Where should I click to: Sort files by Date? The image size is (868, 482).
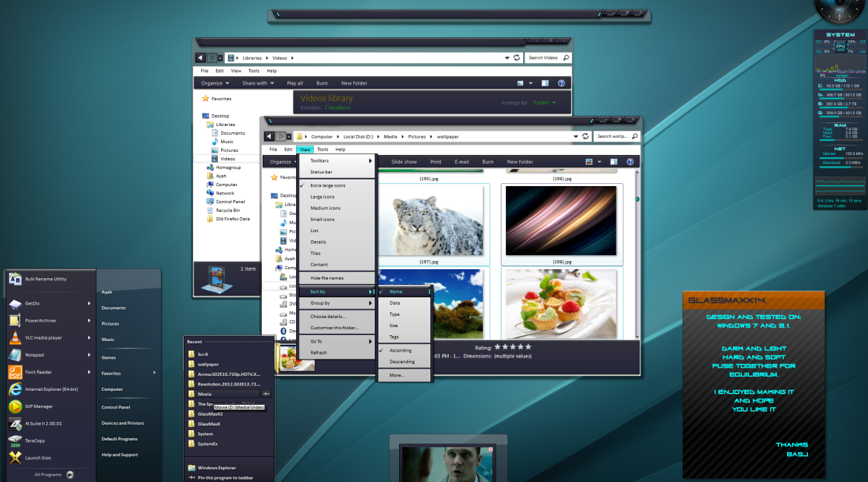click(395, 303)
